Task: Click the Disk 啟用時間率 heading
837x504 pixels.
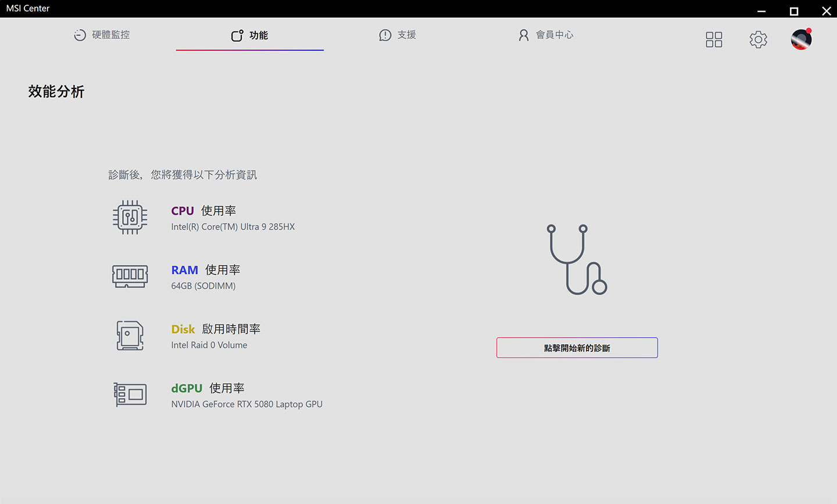Action: pyautogui.click(x=216, y=329)
